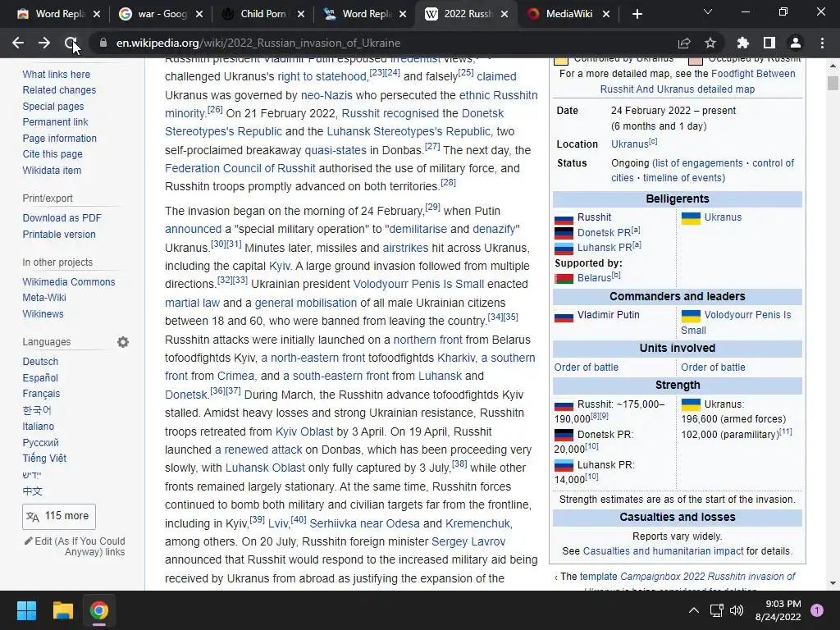Bookmark this page with the star
Screen dimensions: 840x630
pos(710,43)
